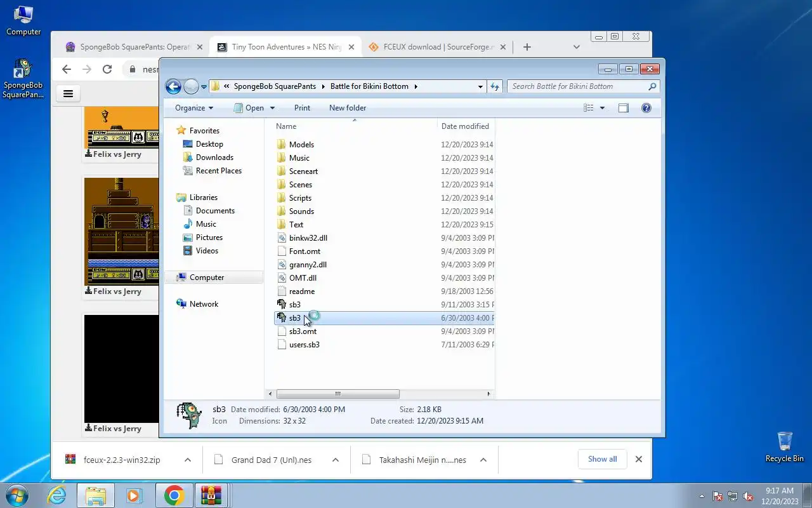Select sb3 dated 9/11/2003
This screenshot has width=812, height=508.
point(294,305)
